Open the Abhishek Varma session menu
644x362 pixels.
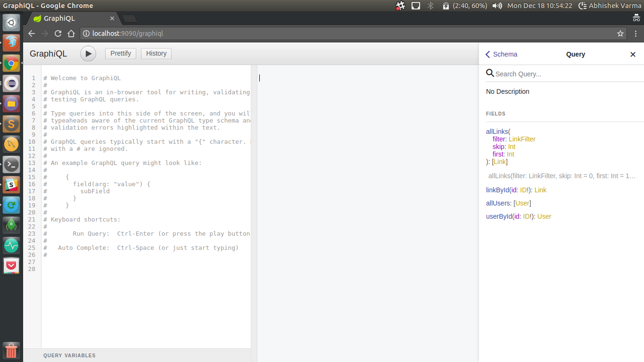click(x=610, y=6)
